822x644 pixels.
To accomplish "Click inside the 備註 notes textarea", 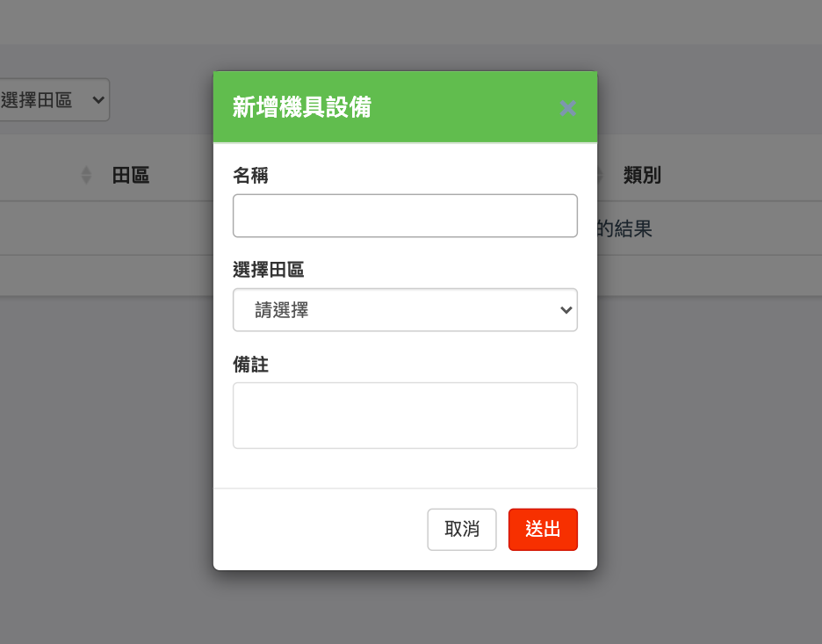I will 405,413.
